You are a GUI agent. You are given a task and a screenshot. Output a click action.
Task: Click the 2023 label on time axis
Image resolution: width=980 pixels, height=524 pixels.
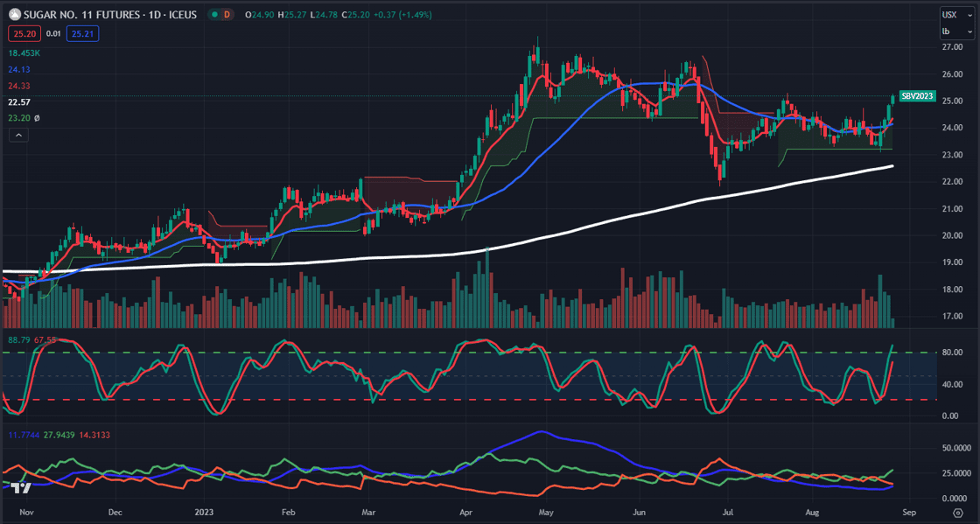point(204,512)
